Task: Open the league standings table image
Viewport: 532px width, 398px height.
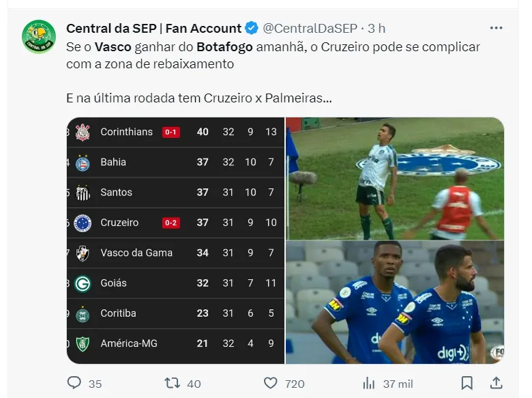Action: point(175,240)
